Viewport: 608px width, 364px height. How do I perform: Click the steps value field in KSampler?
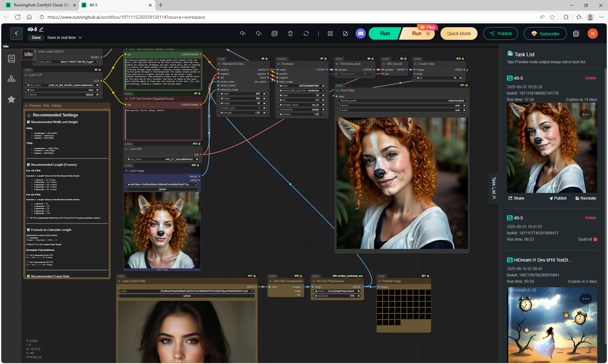point(302,95)
